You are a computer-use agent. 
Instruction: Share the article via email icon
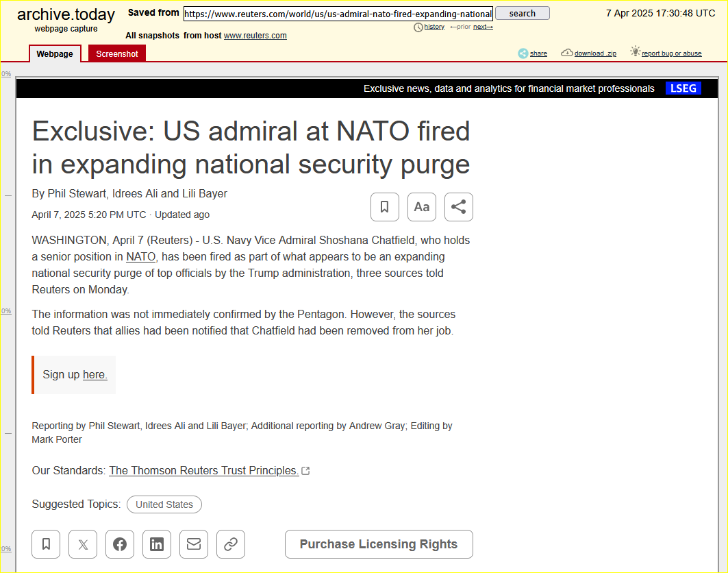coord(194,544)
